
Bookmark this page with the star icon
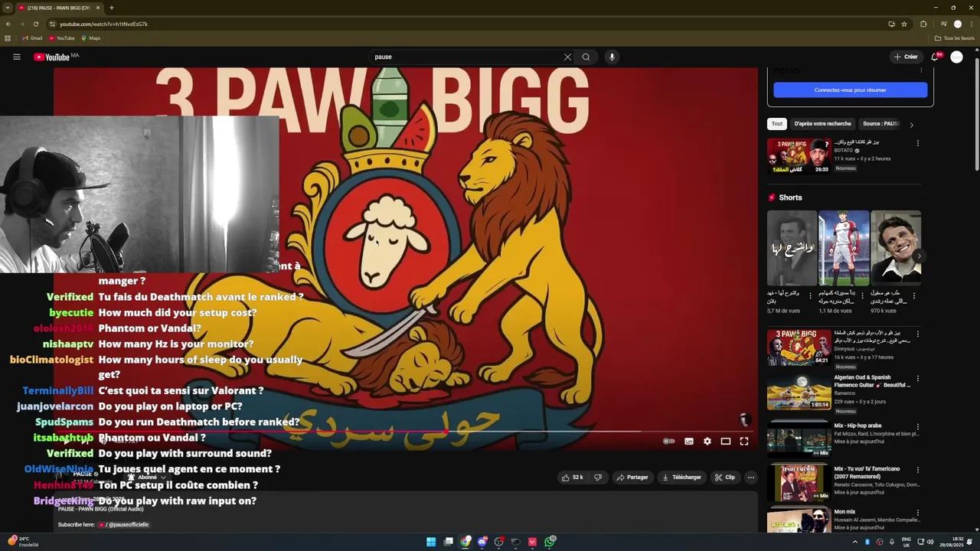904,24
